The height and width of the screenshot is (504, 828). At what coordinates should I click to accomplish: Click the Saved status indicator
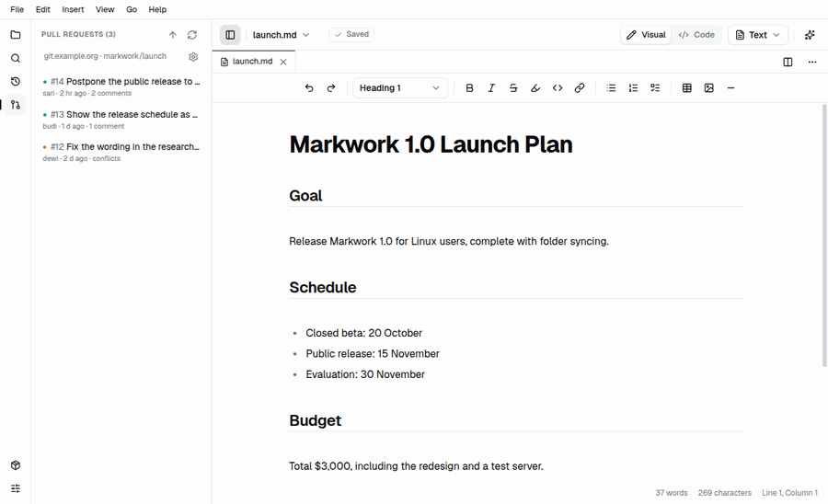point(351,35)
